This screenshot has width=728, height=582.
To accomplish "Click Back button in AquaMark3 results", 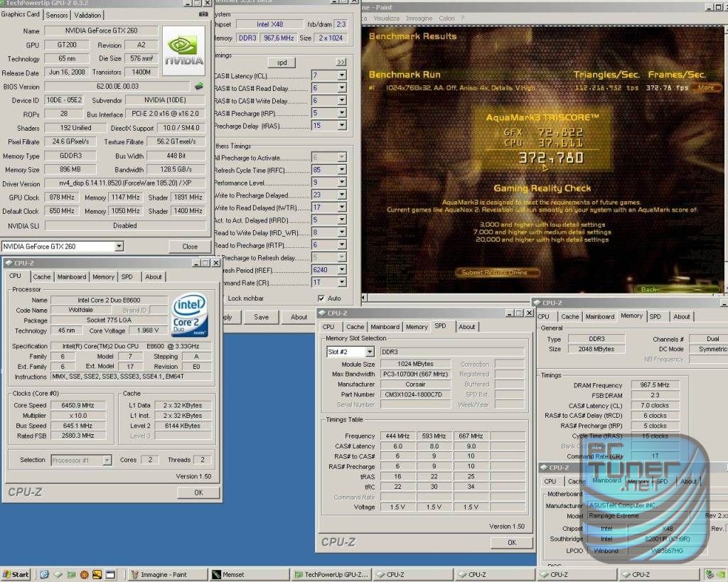I will pos(649,289).
